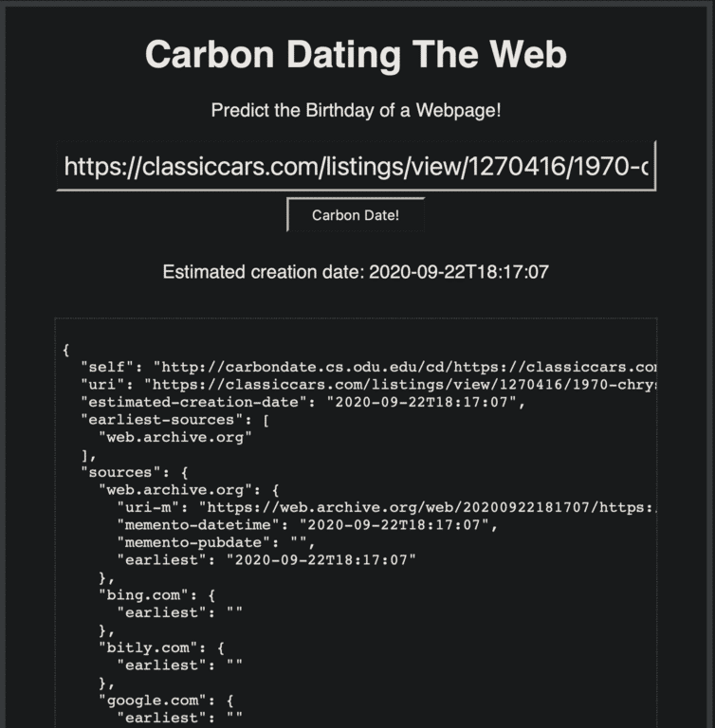
Task: Click the webpage URL input field
Action: [x=356, y=168]
